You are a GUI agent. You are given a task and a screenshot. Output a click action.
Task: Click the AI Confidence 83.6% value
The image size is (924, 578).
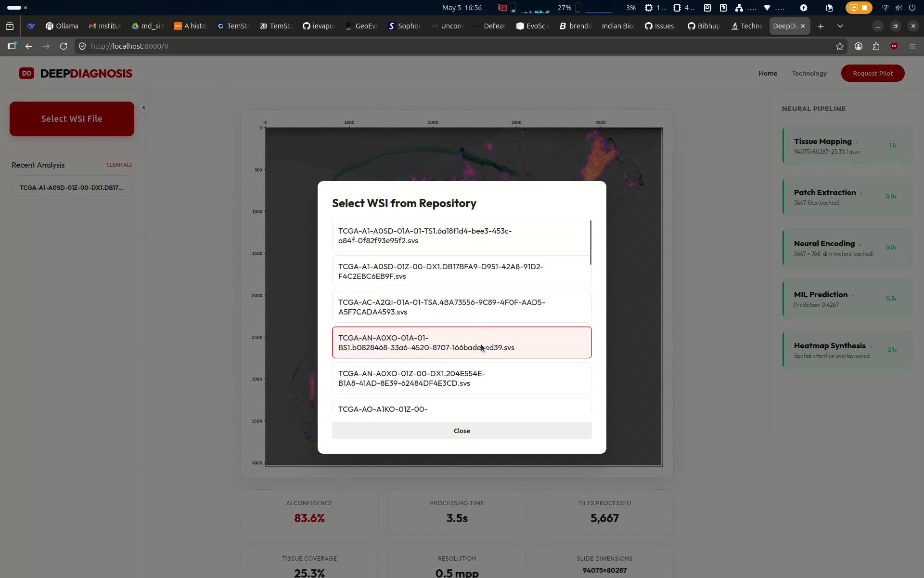point(309,518)
